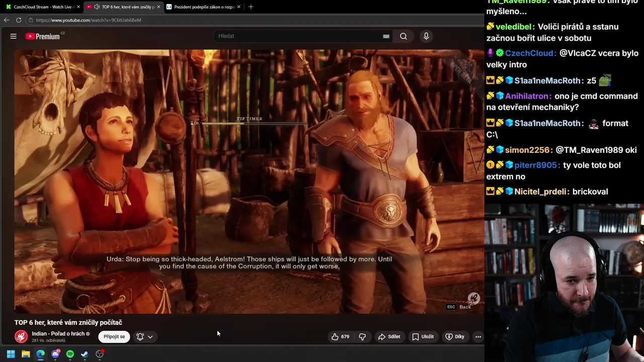Expand notification options chevron next to bell
Viewport: 644px width, 362px height.
pos(150,337)
